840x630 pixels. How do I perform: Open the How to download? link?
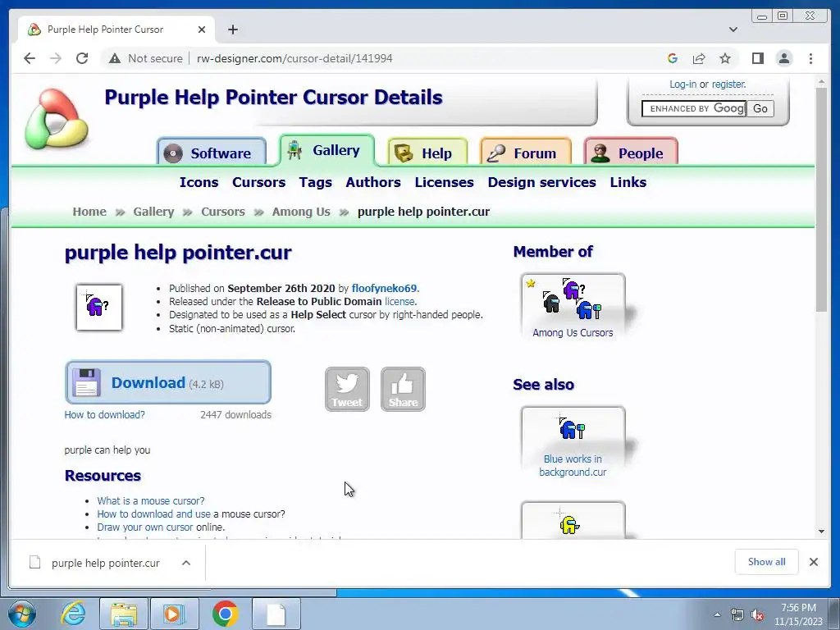(104, 414)
